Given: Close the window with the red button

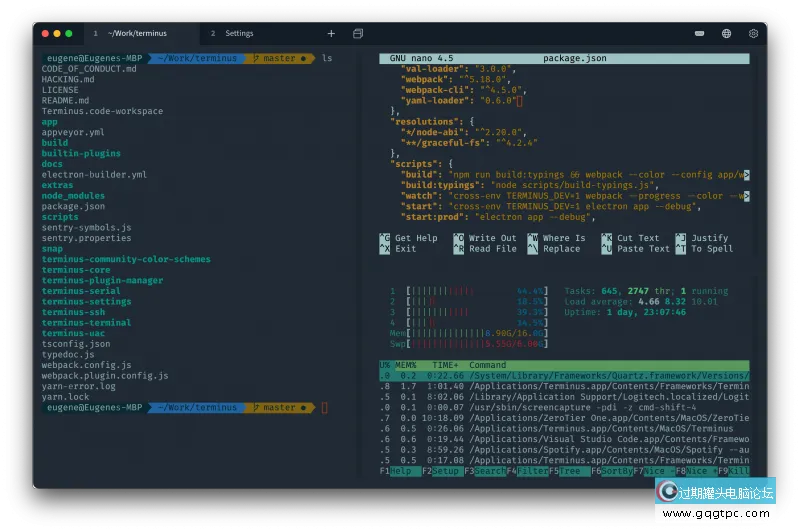Looking at the screenshot, I should [45, 33].
